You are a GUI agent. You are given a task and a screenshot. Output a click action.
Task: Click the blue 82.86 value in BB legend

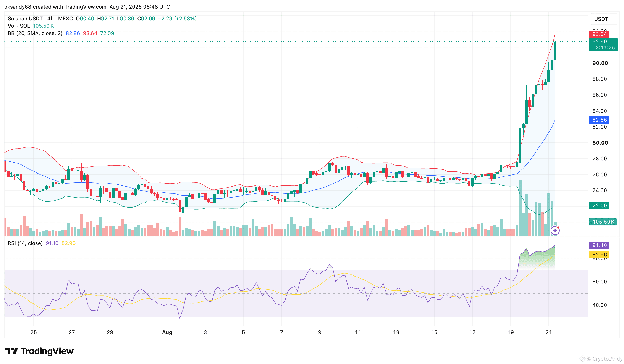(x=73, y=33)
